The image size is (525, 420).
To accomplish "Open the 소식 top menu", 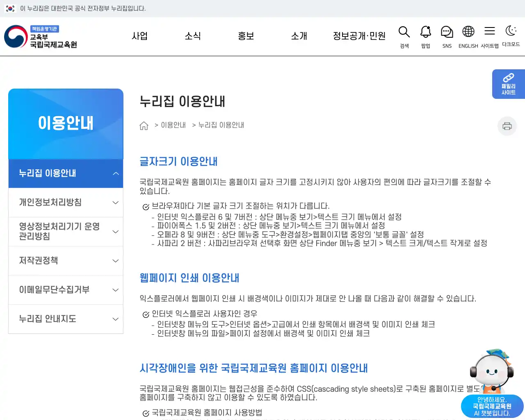I will coord(193,36).
